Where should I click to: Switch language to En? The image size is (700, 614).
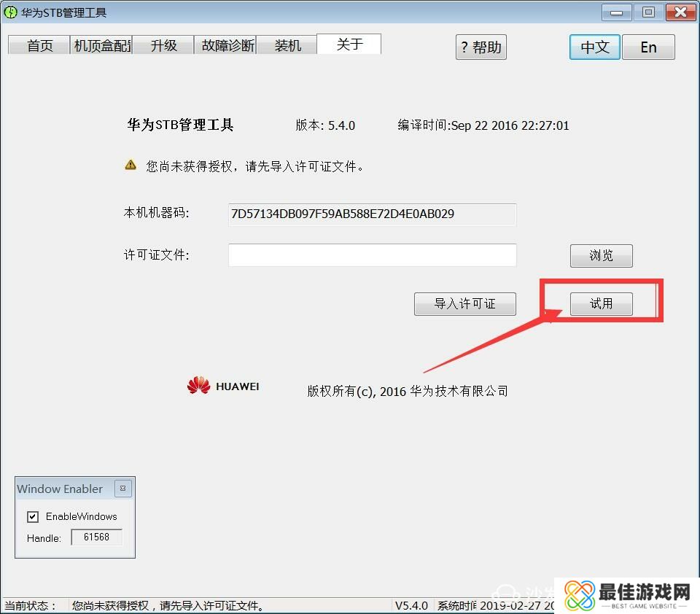(648, 47)
